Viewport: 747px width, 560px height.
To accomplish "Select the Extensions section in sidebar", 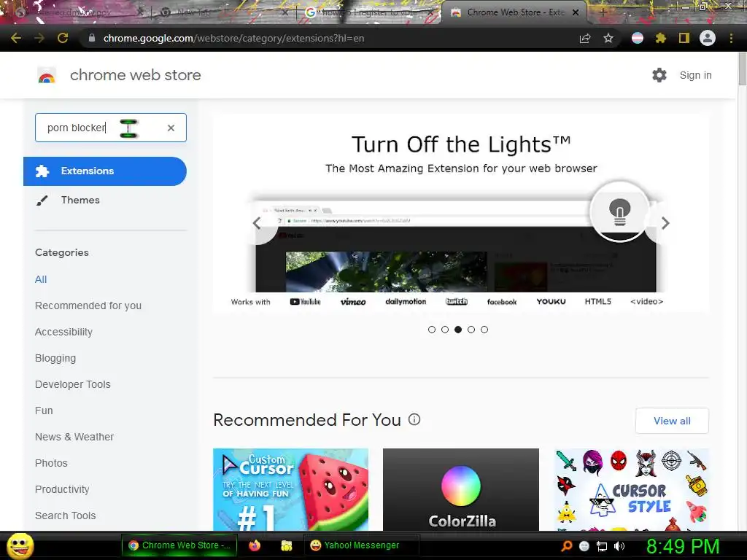I will [105, 171].
